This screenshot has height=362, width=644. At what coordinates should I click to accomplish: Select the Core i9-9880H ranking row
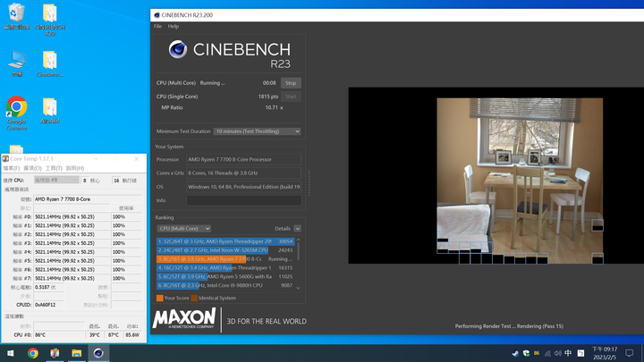pyautogui.click(x=225, y=285)
